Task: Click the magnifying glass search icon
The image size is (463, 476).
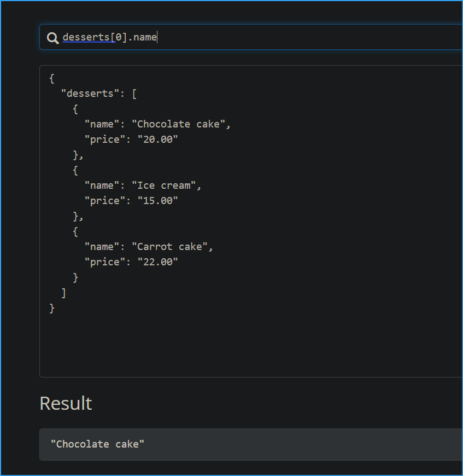Action: point(52,38)
